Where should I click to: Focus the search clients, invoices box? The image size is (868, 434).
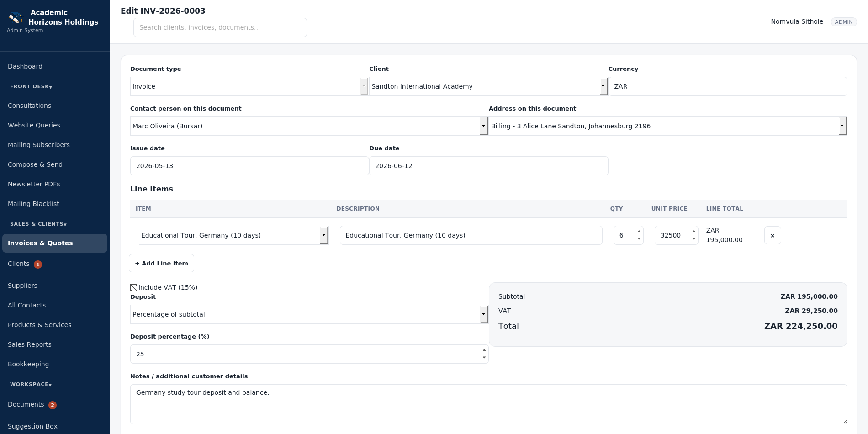pyautogui.click(x=220, y=27)
